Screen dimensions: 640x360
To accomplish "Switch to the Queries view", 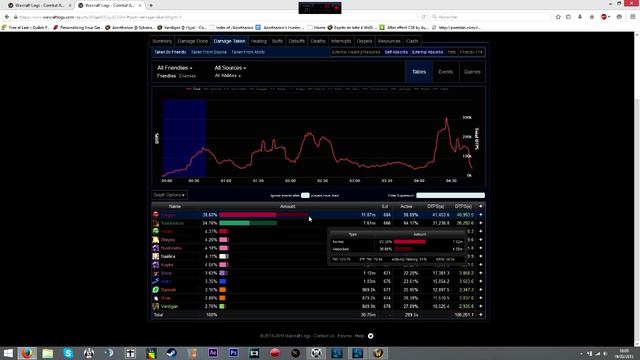I will click(x=472, y=72).
